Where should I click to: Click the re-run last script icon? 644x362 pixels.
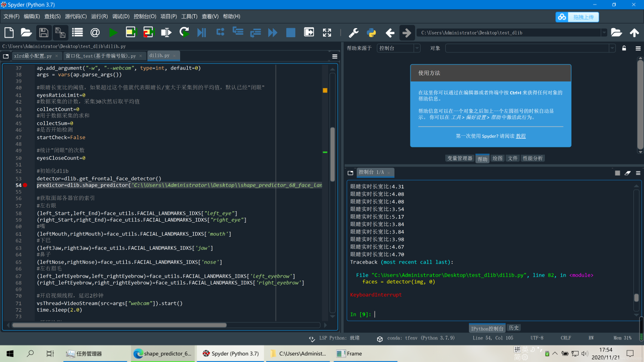184,33
